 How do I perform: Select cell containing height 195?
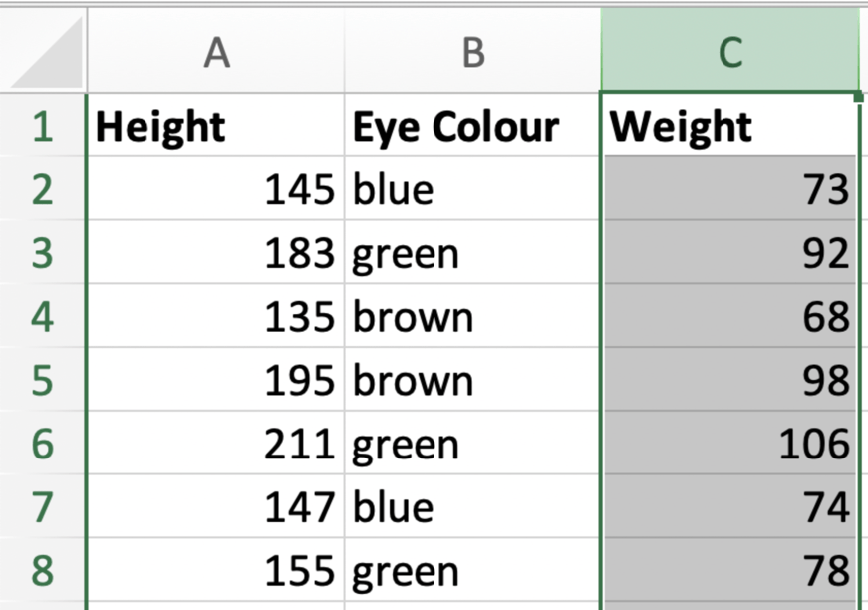click(216, 379)
